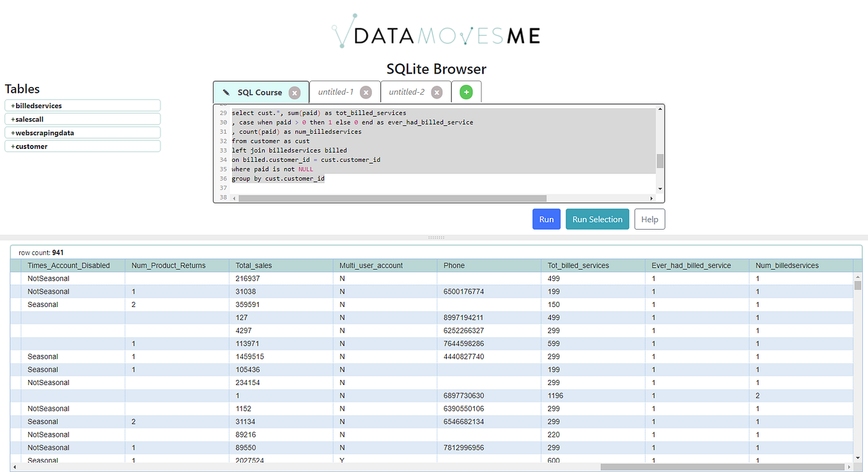Click the down arrow on editor scrollbar
This screenshot has width=868, height=472.
pyautogui.click(x=660, y=188)
